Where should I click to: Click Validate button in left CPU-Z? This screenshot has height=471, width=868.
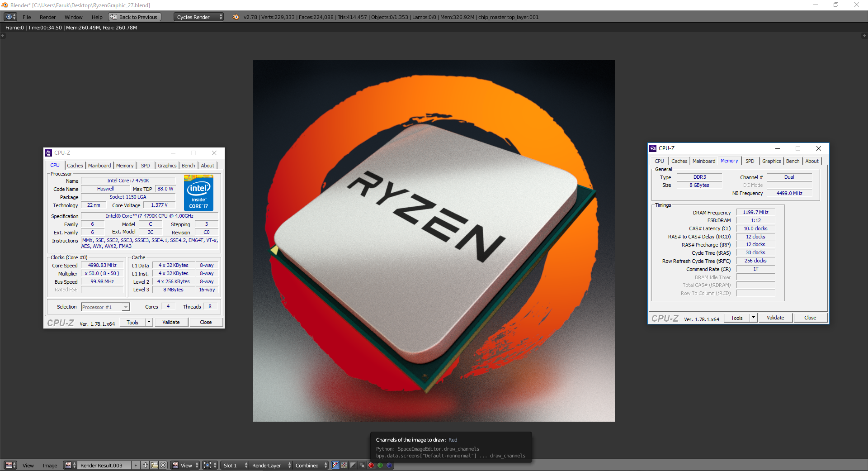(x=171, y=322)
